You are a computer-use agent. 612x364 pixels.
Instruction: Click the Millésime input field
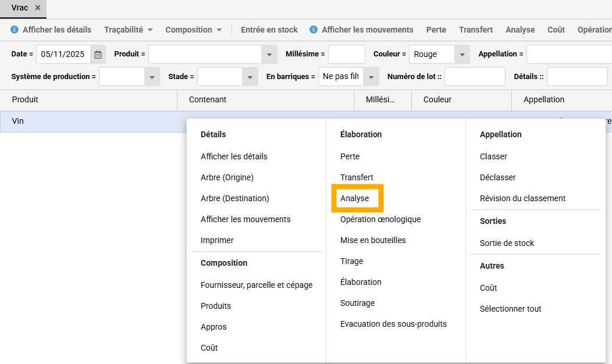coord(346,54)
